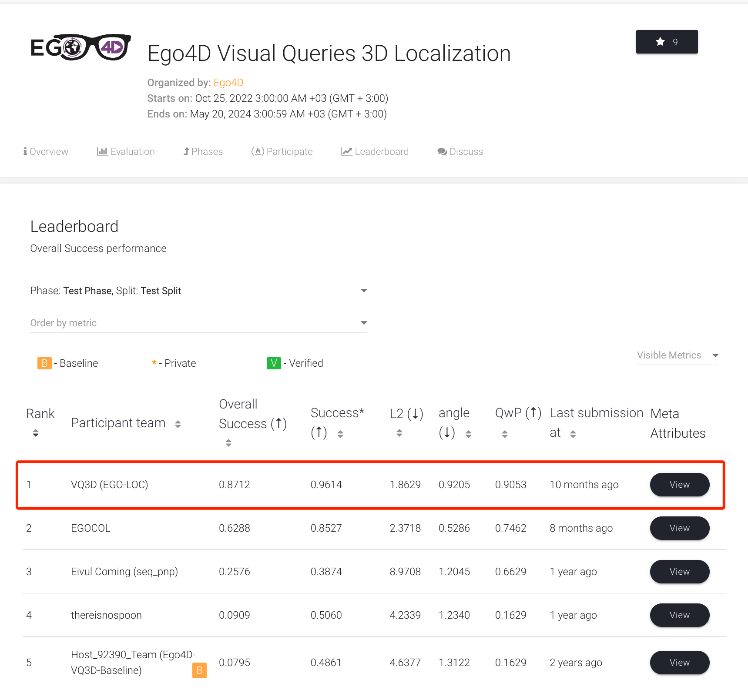This screenshot has height=700, width=748.
Task: Select team name EGOCOL
Action: pos(91,528)
